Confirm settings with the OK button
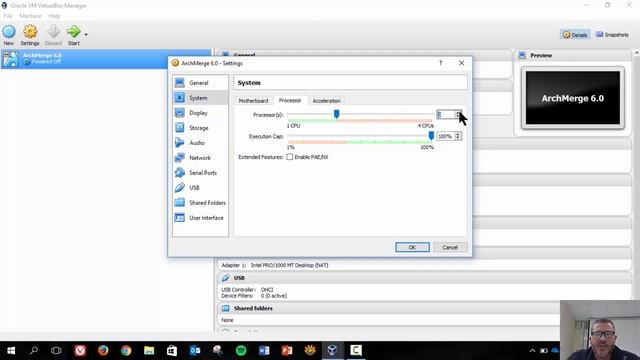Viewport: 640px width, 360px height. (x=412, y=247)
